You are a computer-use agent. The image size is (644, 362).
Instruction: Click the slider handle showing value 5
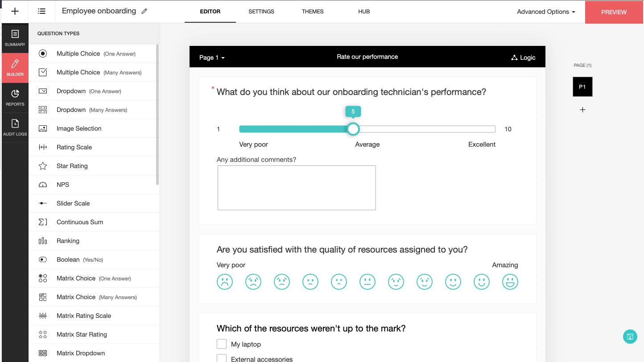coord(353,129)
